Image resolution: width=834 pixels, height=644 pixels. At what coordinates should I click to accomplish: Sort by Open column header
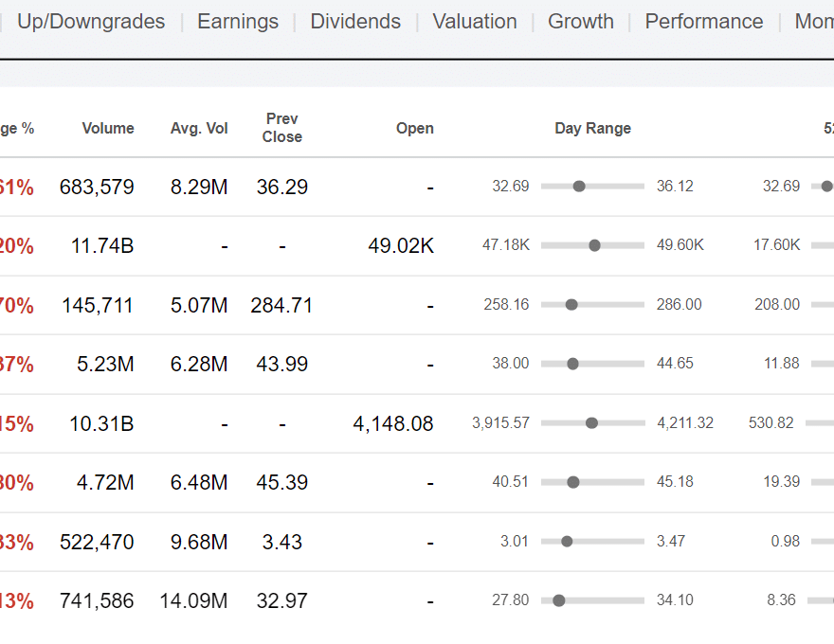[415, 128]
